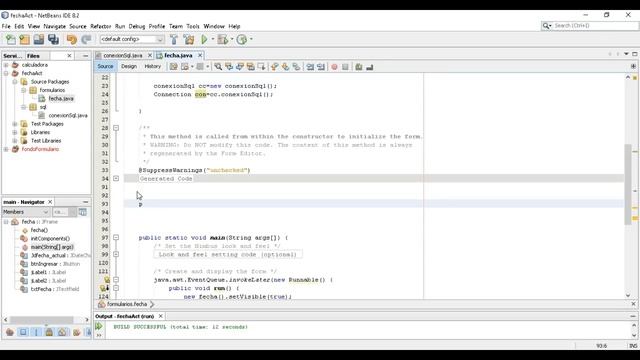Run the project with the green play icon

click(204, 39)
